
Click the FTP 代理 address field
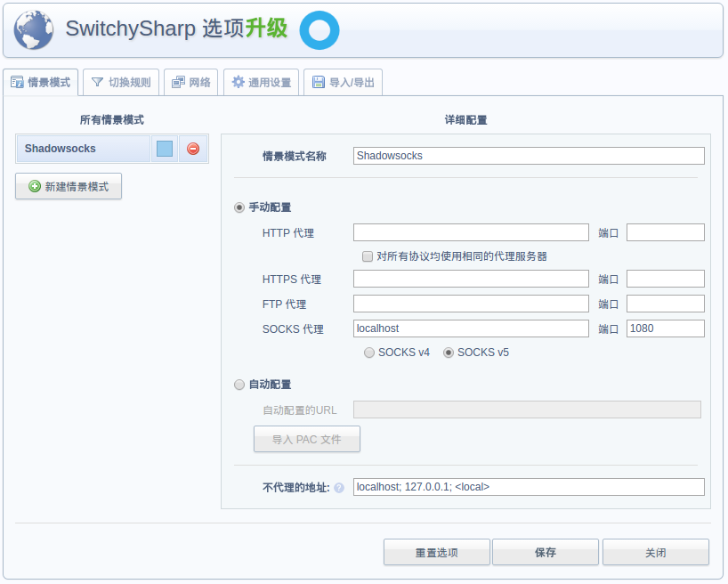tap(471, 304)
